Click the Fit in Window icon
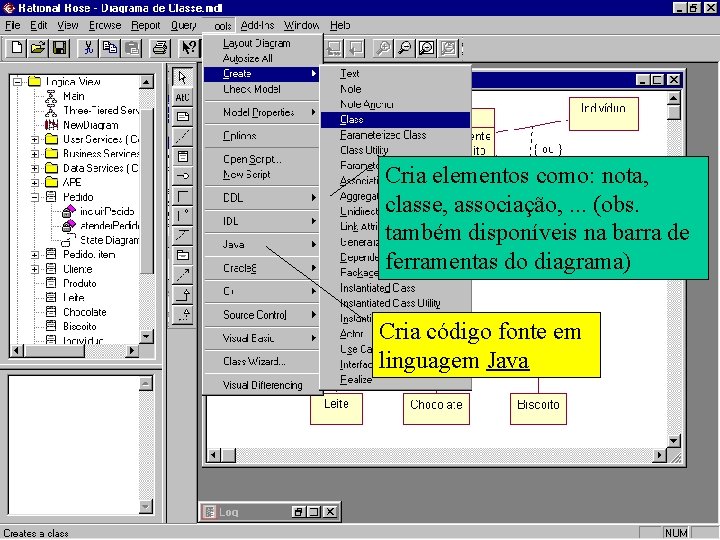The image size is (720, 540). [427, 48]
